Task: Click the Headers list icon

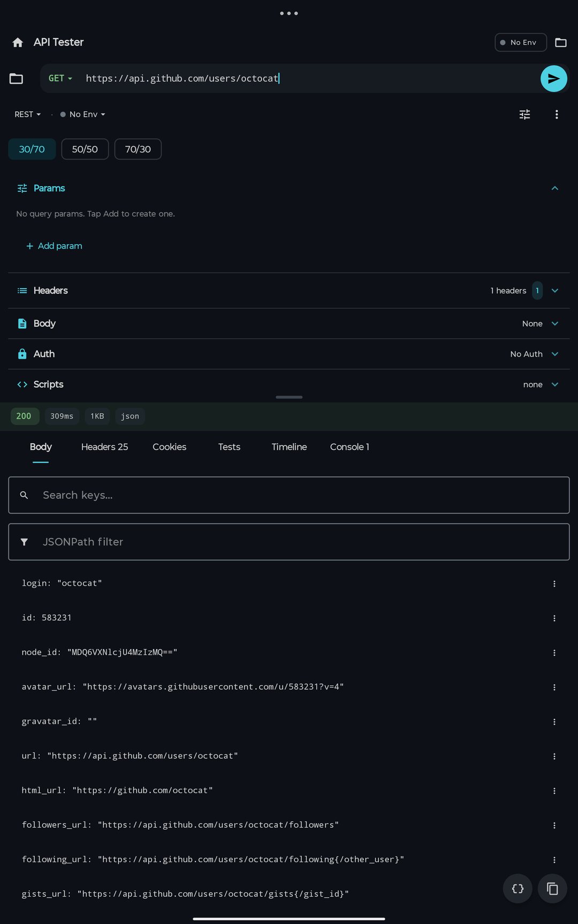Action: (x=22, y=290)
